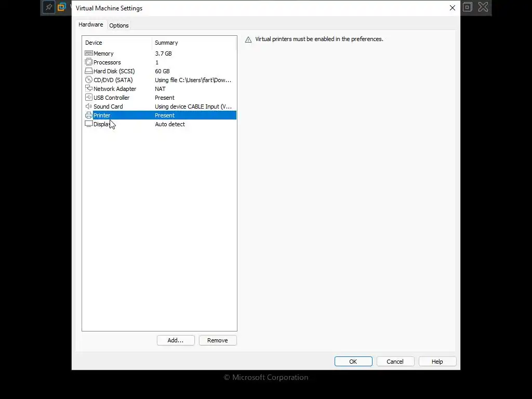The width and height of the screenshot is (532, 399).
Task: Switch to the Options tab
Action: 119,25
